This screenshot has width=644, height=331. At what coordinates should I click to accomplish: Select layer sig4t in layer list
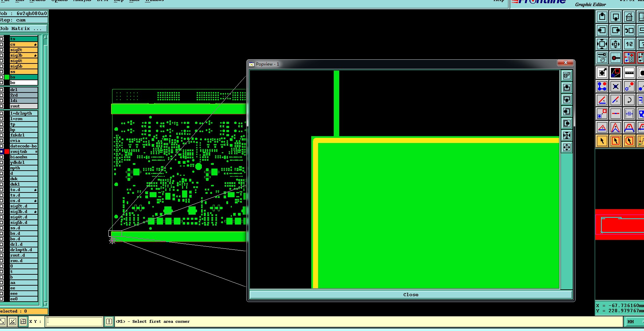pyautogui.click(x=24, y=61)
